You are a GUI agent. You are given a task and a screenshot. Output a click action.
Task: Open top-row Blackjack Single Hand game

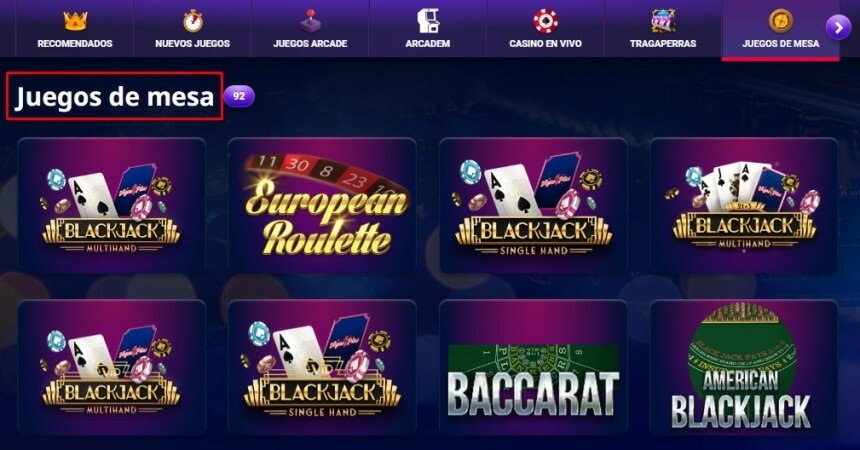pos(533,205)
